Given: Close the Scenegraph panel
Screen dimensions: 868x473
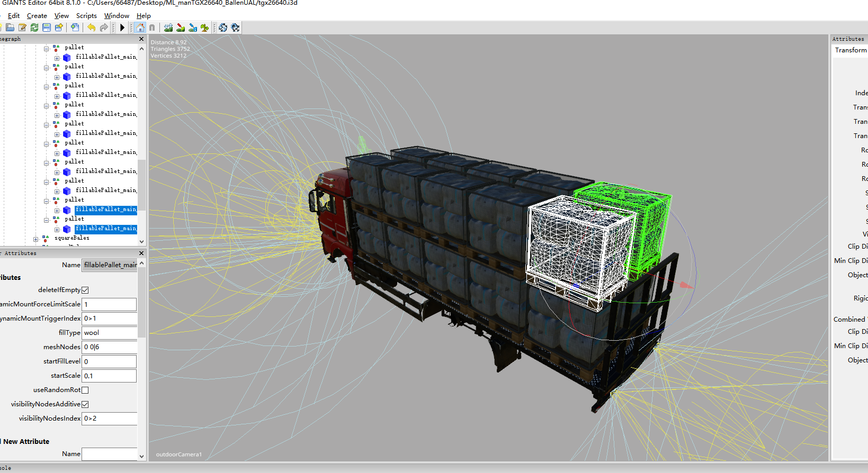Looking at the screenshot, I should (141, 39).
